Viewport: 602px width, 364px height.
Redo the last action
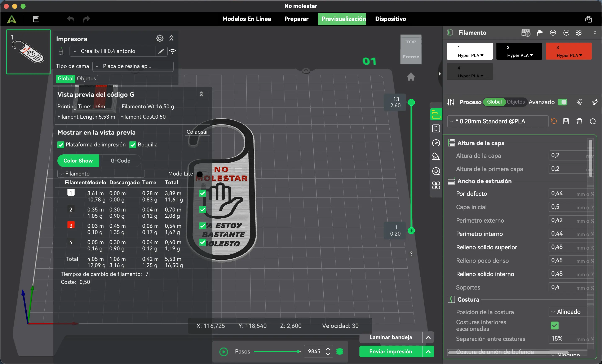(87, 19)
